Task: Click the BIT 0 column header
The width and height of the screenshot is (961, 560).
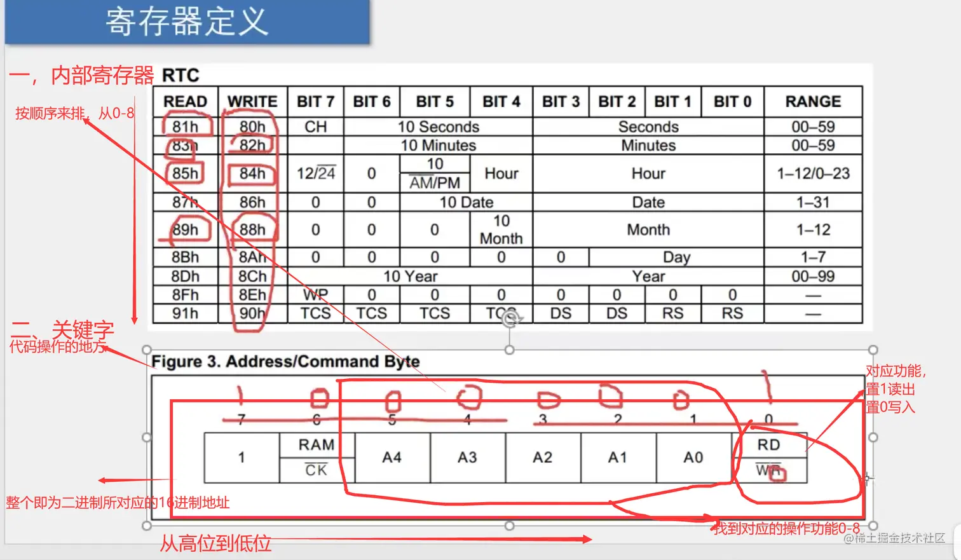Action: coord(732,102)
